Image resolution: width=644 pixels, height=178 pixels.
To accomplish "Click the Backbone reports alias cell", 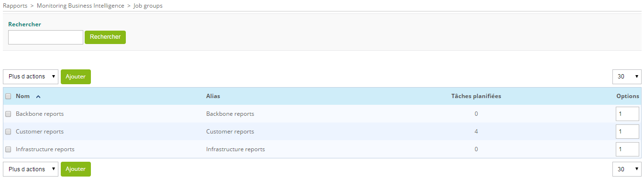I will (x=230, y=114).
